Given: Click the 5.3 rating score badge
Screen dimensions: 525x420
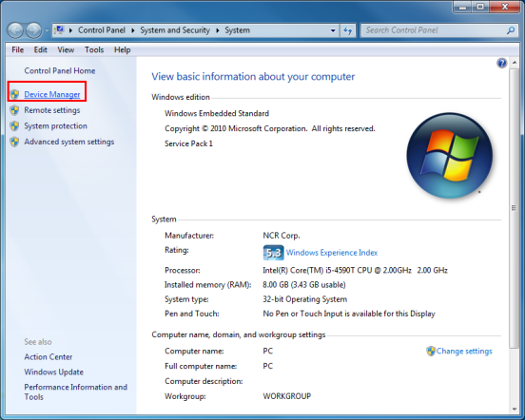Looking at the screenshot, I should click(x=273, y=253).
